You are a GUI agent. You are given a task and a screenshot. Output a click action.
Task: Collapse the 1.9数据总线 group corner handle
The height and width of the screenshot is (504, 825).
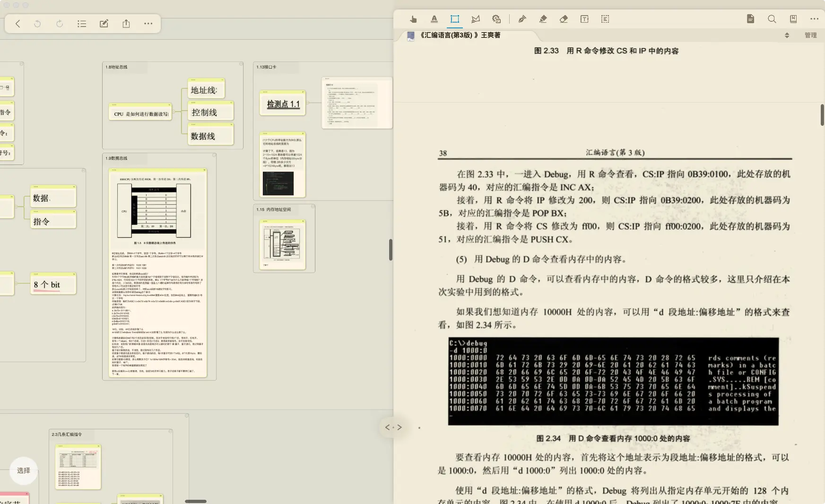click(x=214, y=155)
